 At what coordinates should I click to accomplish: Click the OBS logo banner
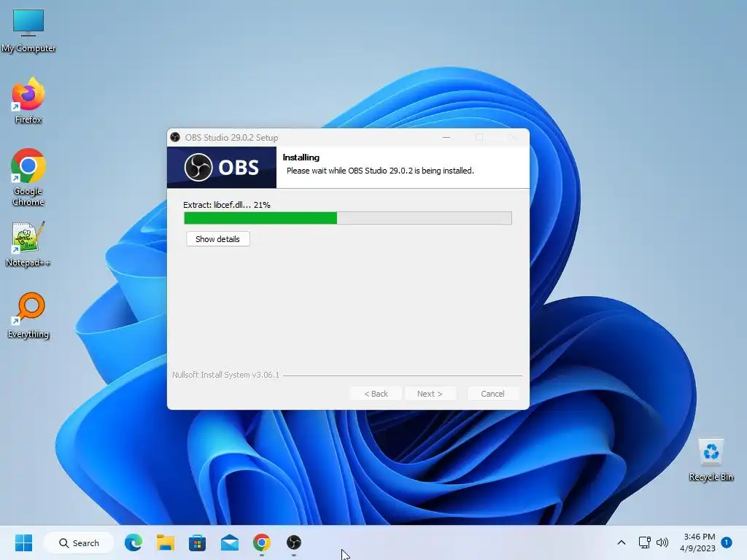[x=222, y=167]
